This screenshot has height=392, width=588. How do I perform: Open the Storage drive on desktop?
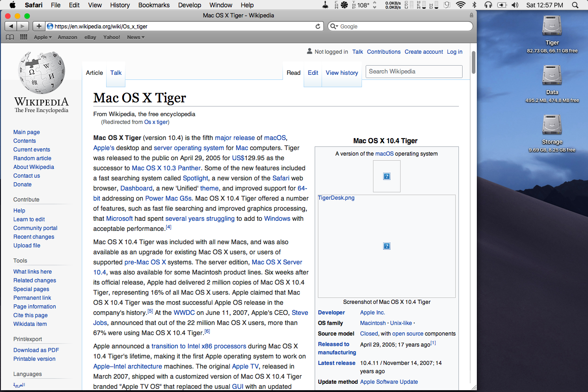[552, 125]
